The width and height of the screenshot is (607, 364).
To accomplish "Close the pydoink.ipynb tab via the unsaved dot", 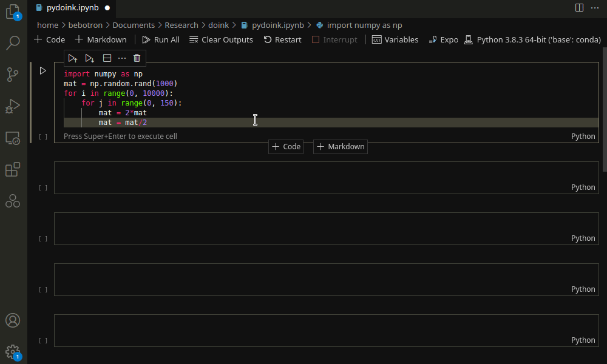I will click(107, 8).
